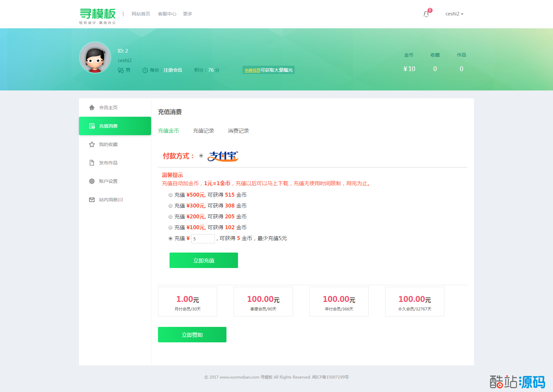Click the envelope icon for 站内消息
Image resolution: width=553 pixels, height=392 pixels.
pyautogui.click(x=92, y=200)
